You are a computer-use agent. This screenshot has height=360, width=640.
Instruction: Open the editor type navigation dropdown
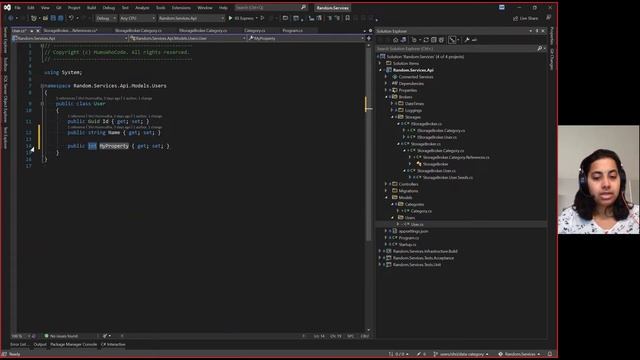(187, 38)
